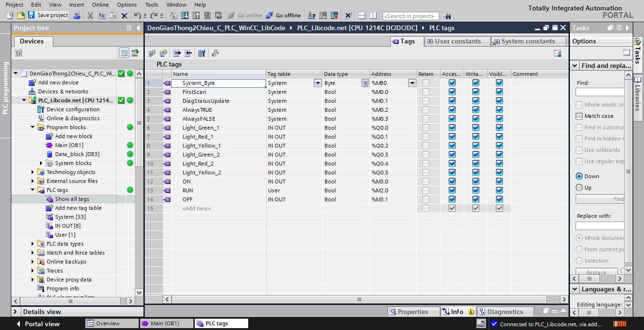Screen dimensions: 644x330
Task: Expand the Details view panel
Action: point(16,312)
